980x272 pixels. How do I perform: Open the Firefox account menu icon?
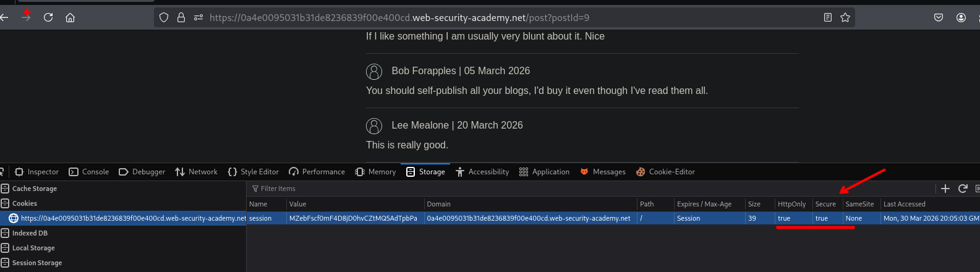pos(961,17)
